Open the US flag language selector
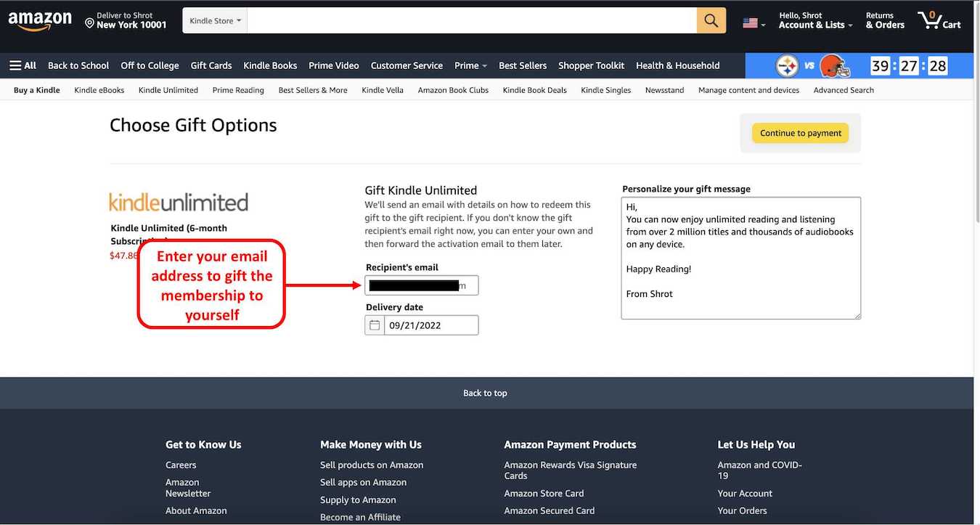 click(754, 23)
